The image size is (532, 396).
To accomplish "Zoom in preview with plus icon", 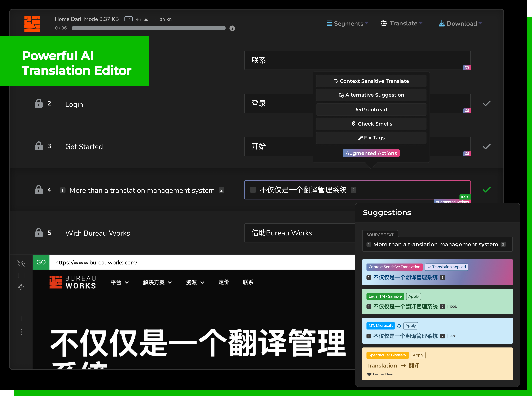I will 21,319.
